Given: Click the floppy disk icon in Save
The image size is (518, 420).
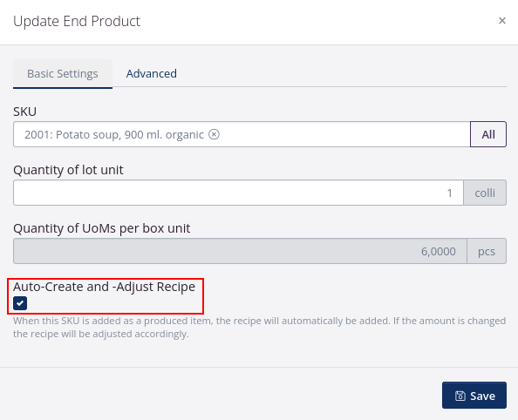Looking at the screenshot, I should click(460, 396).
